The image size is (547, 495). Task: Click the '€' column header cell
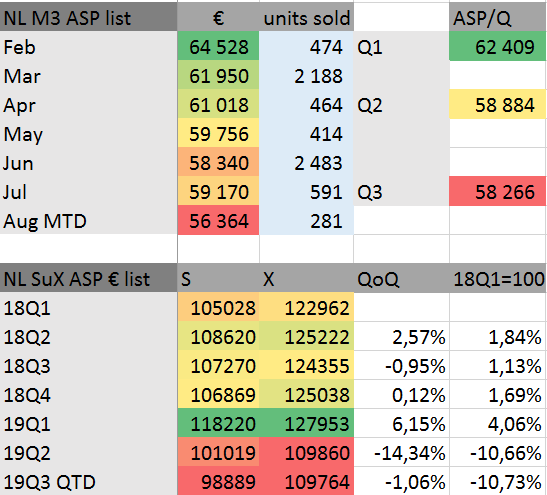point(218,17)
